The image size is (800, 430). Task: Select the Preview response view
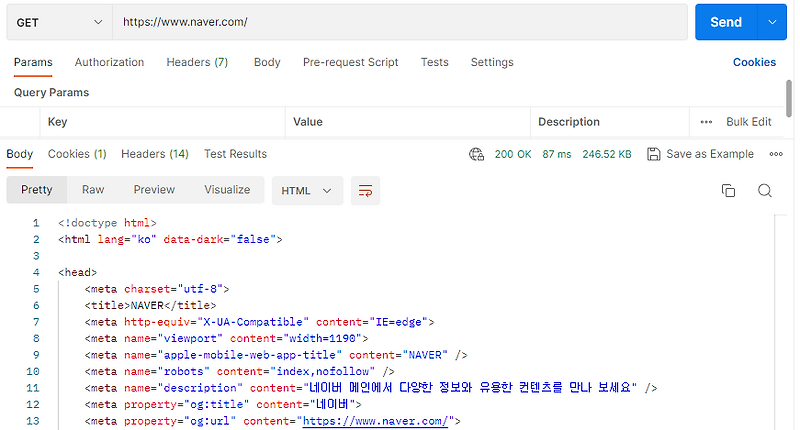(154, 190)
